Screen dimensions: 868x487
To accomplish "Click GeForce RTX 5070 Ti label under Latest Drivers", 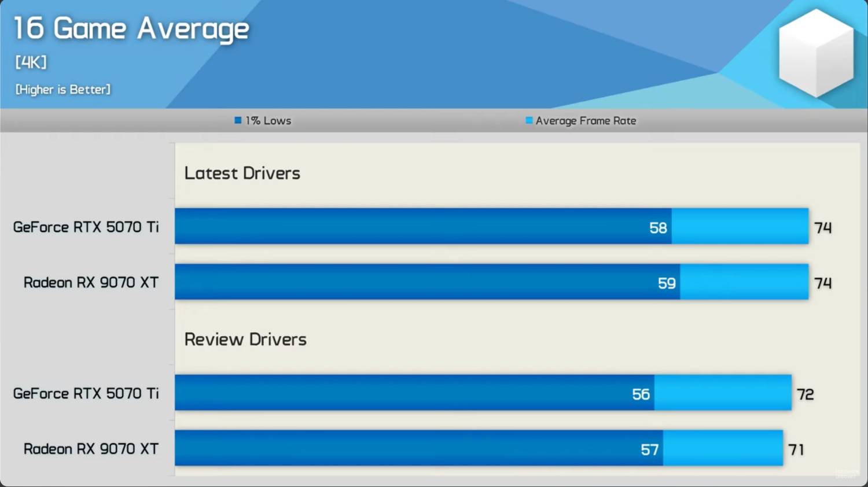I will point(86,227).
